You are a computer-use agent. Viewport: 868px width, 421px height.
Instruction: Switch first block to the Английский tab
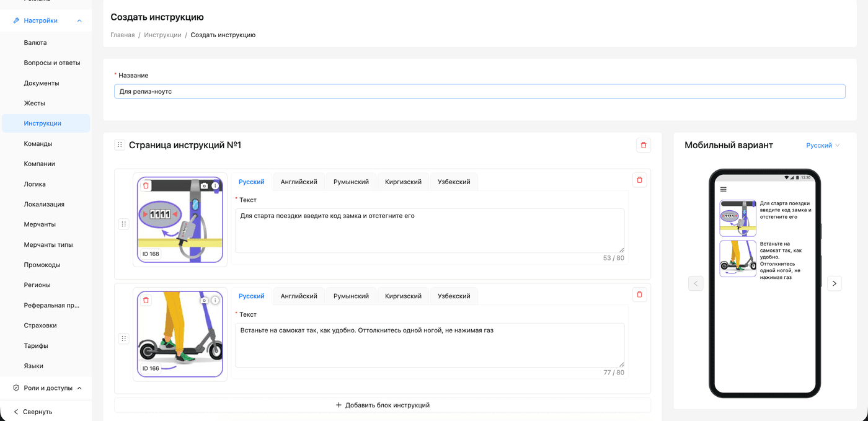[x=299, y=182]
